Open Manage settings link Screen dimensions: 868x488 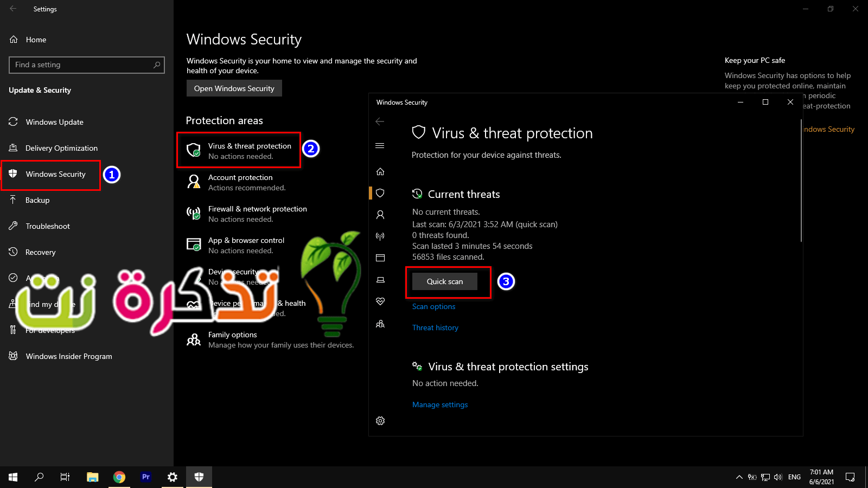pyautogui.click(x=440, y=404)
